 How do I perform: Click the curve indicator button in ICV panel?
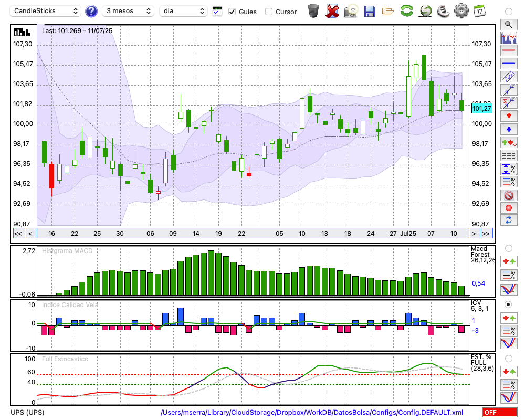(x=509, y=343)
